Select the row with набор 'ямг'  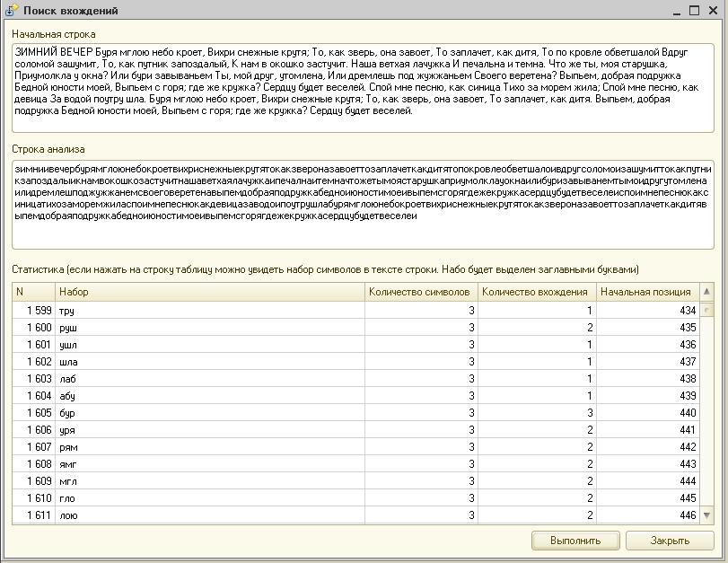[355, 463]
